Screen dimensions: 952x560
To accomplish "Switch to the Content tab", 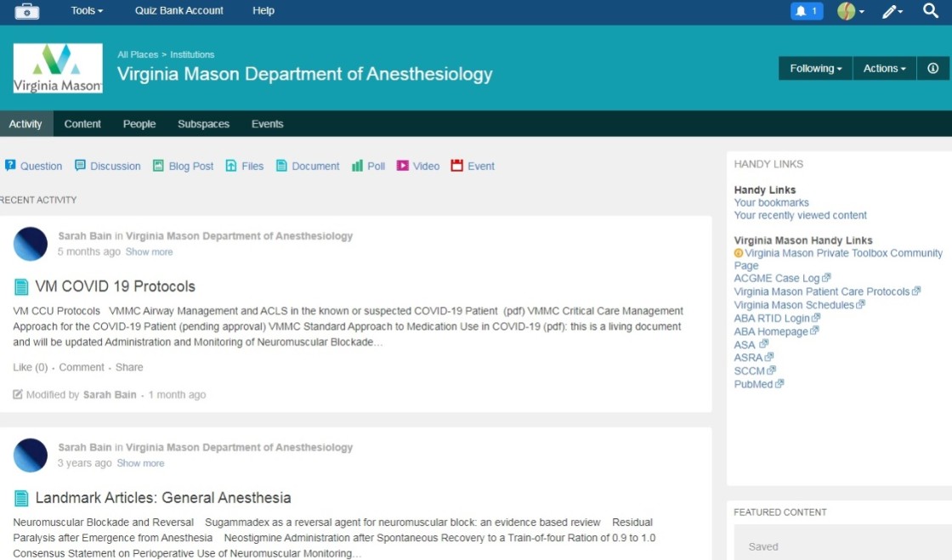I will [x=82, y=124].
